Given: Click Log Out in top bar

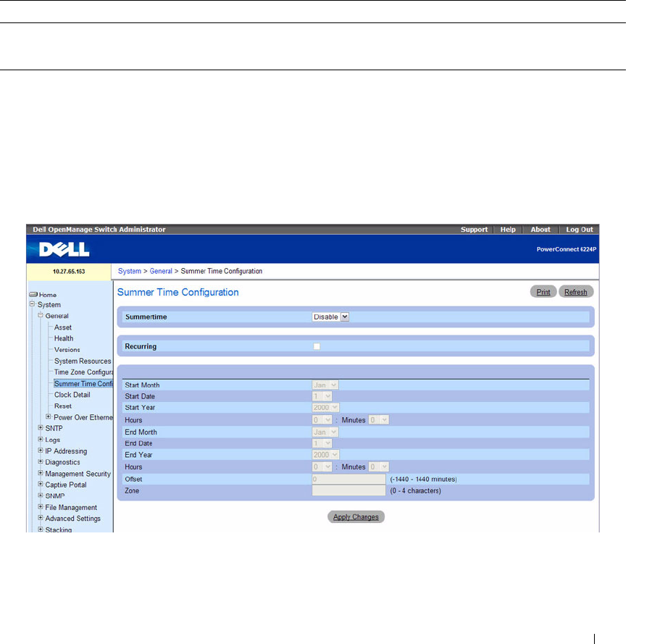Looking at the screenshot, I should click(580, 230).
